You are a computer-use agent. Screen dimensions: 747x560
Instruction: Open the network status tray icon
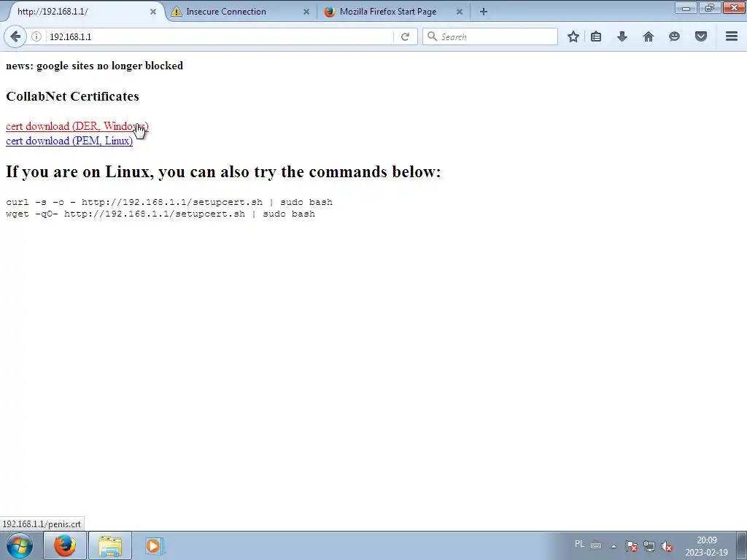pos(649,546)
